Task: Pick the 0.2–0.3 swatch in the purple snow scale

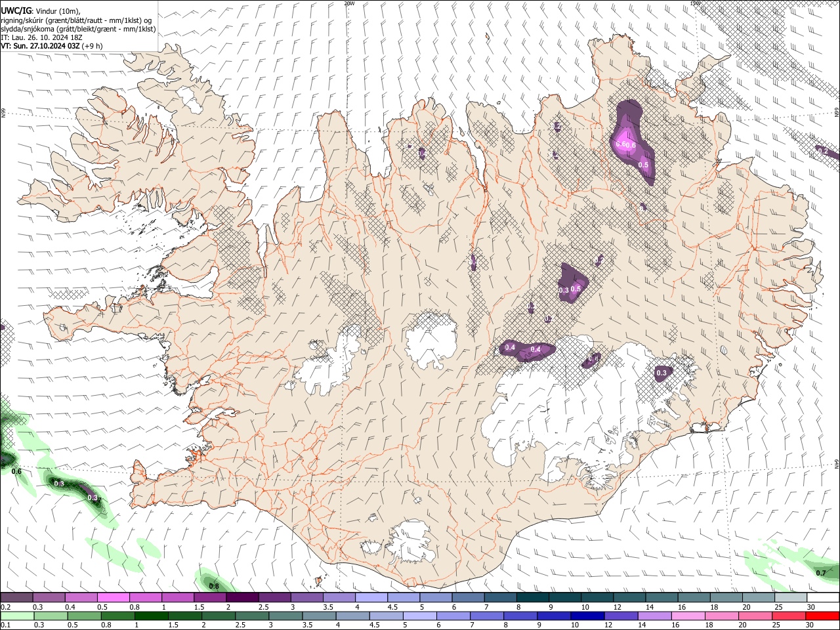Action: [16, 598]
